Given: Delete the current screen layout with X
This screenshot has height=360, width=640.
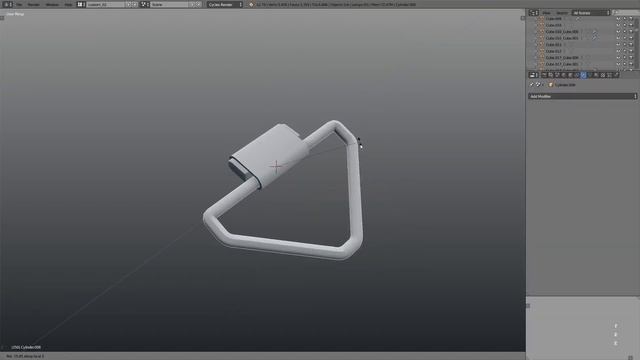Looking at the screenshot, I should 135,4.
